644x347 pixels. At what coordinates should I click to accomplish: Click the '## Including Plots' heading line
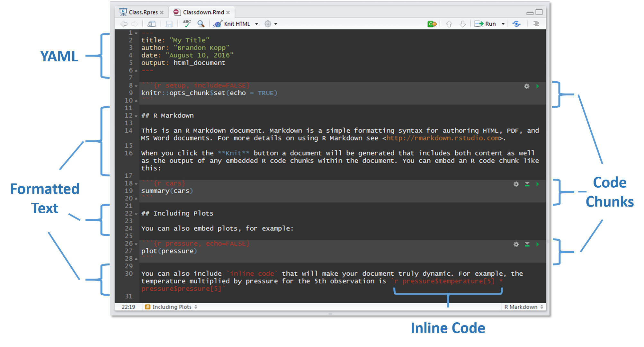pyautogui.click(x=177, y=213)
